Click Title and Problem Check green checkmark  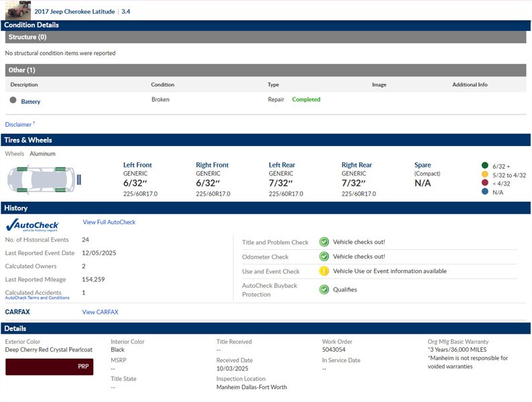tap(324, 242)
